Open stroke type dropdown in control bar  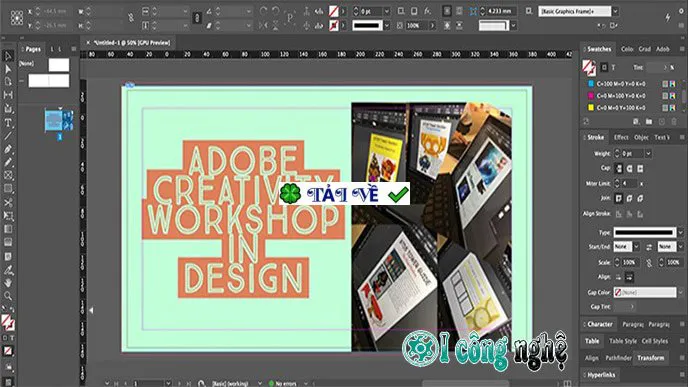387,26
